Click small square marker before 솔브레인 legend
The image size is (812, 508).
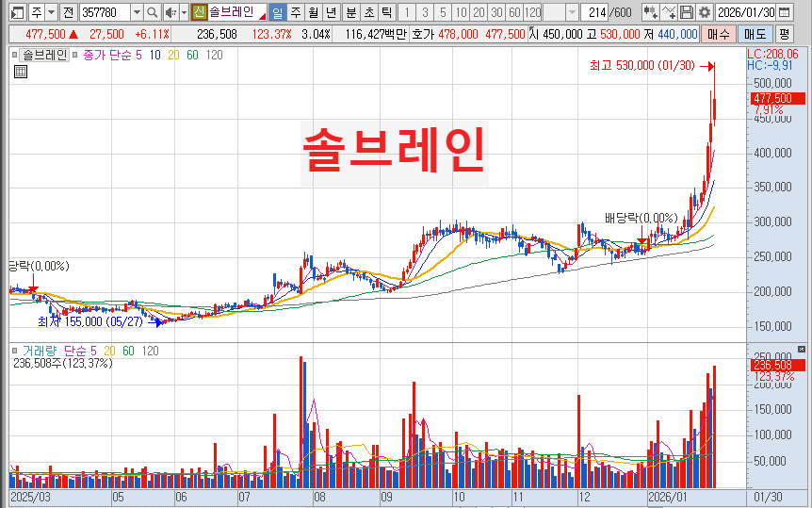14,55
